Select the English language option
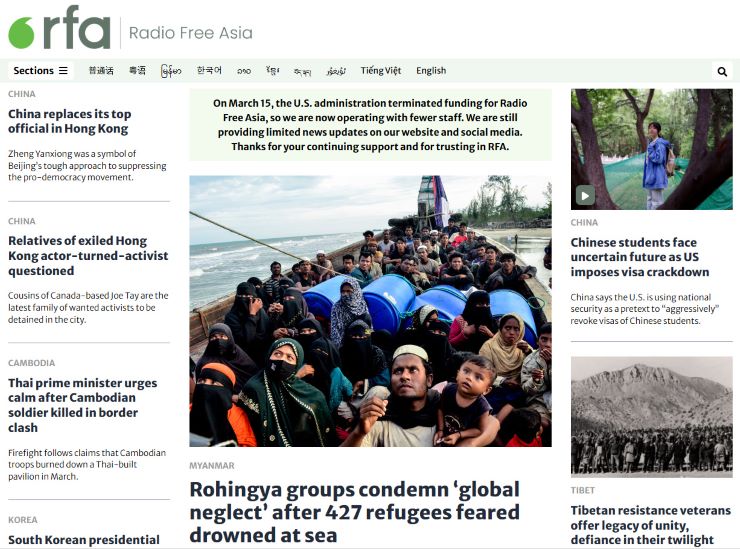 tap(431, 70)
